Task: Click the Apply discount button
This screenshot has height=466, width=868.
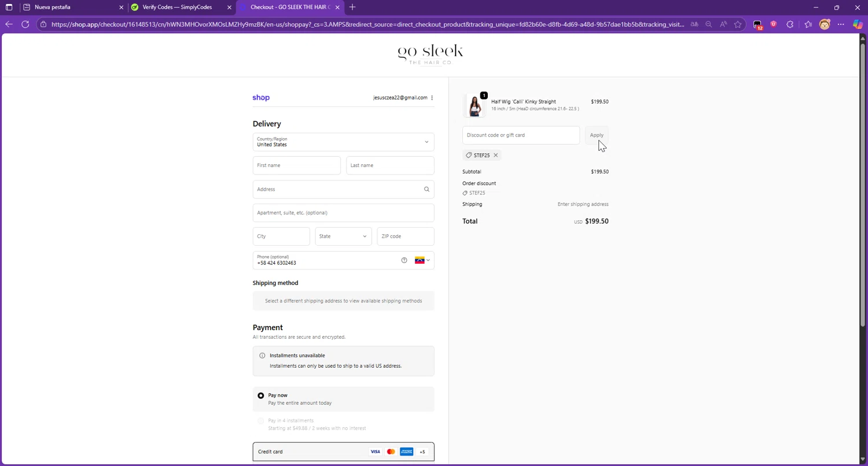Action: click(x=597, y=135)
